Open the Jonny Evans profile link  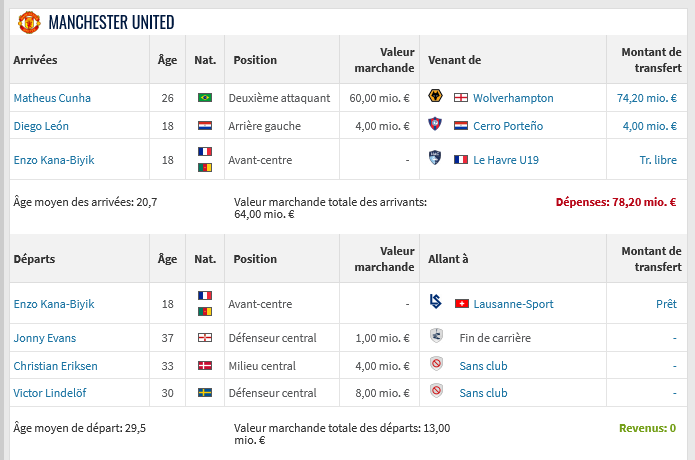click(45, 338)
